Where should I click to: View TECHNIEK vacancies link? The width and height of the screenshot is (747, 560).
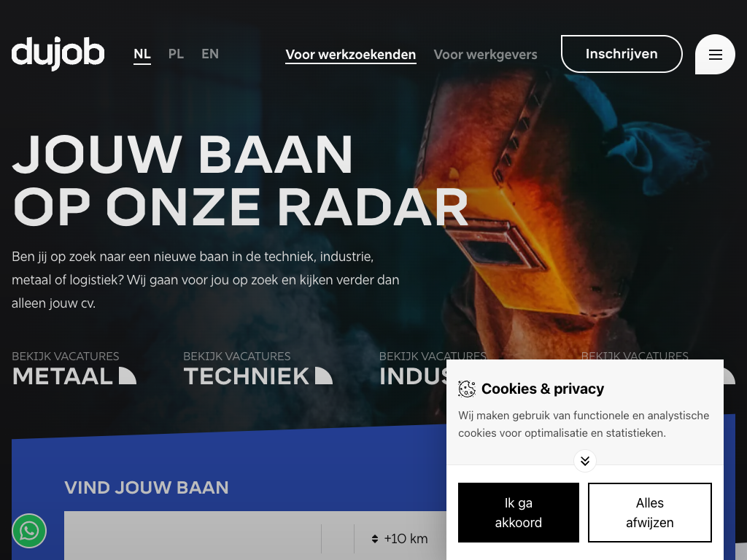tap(258, 369)
